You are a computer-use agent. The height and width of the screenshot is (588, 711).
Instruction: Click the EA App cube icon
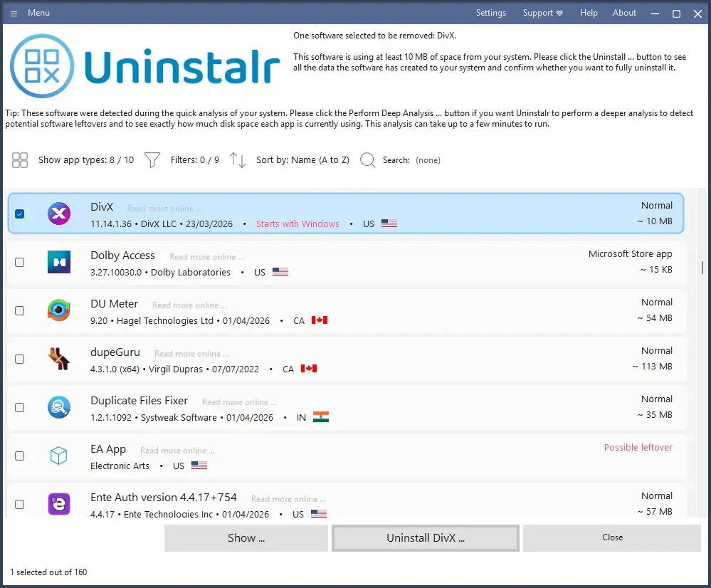[59, 456]
